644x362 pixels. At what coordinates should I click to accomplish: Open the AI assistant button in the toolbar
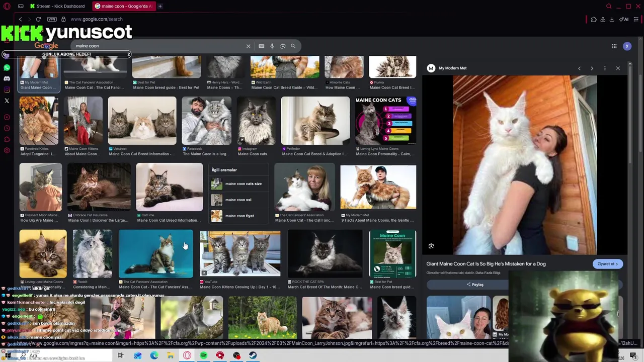tap(624, 19)
